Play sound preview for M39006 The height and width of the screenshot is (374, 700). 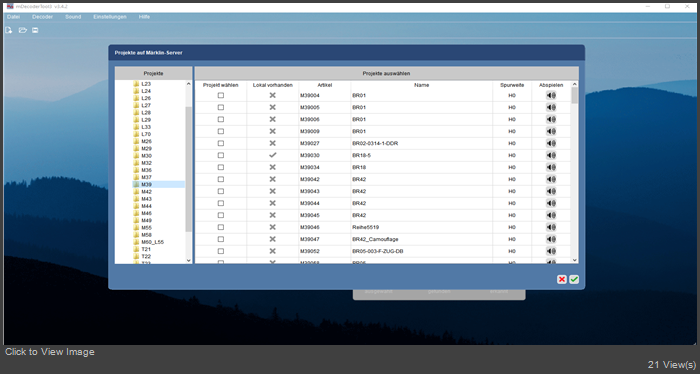pos(551,120)
